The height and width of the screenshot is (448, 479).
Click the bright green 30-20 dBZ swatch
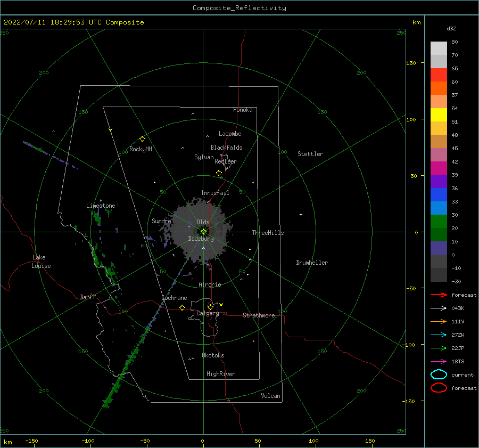click(x=439, y=222)
